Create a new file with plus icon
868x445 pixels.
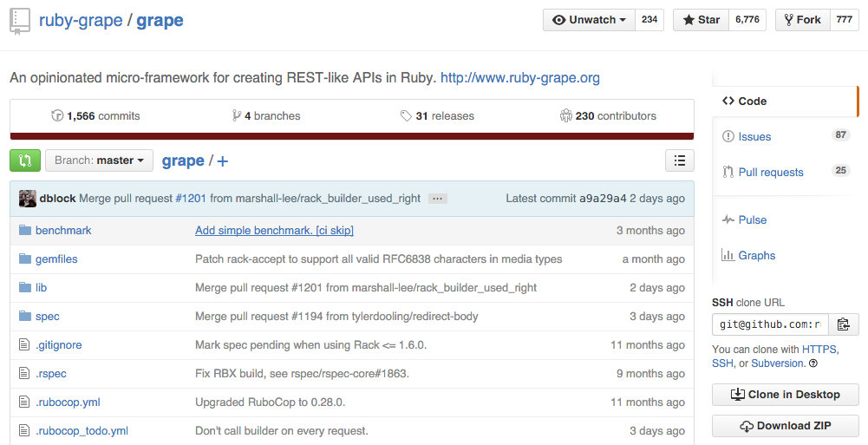click(223, 161)
